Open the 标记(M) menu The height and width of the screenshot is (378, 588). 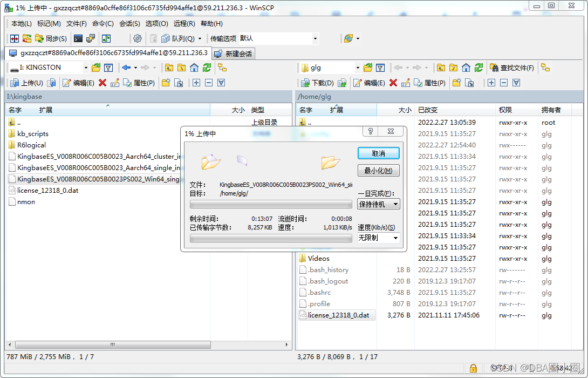click(49, 24)
